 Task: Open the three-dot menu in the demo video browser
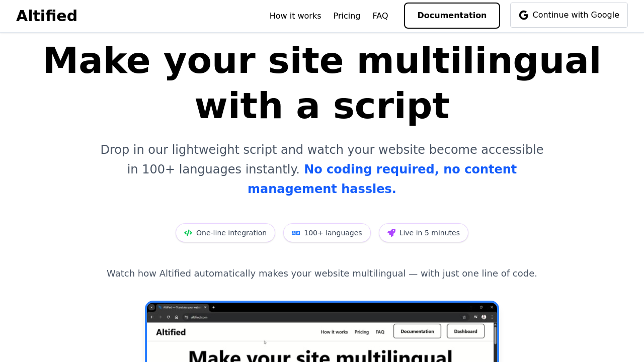492,317
